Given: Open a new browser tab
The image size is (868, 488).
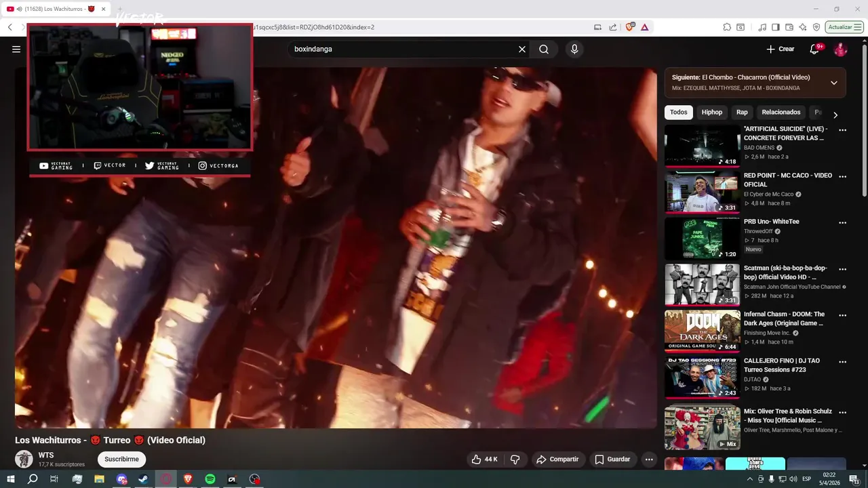Looking at the screenshot, I should [121, 9].
